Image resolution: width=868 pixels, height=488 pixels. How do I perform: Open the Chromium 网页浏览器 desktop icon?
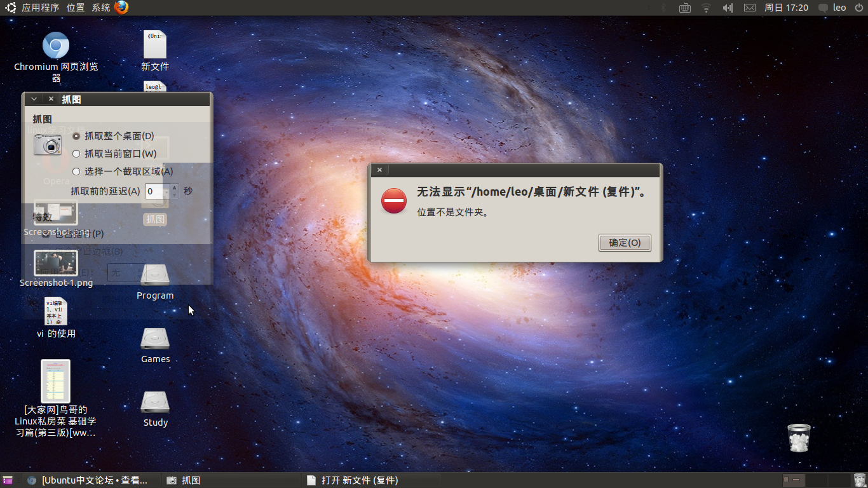pyautogui.click(x=56, y=46)
